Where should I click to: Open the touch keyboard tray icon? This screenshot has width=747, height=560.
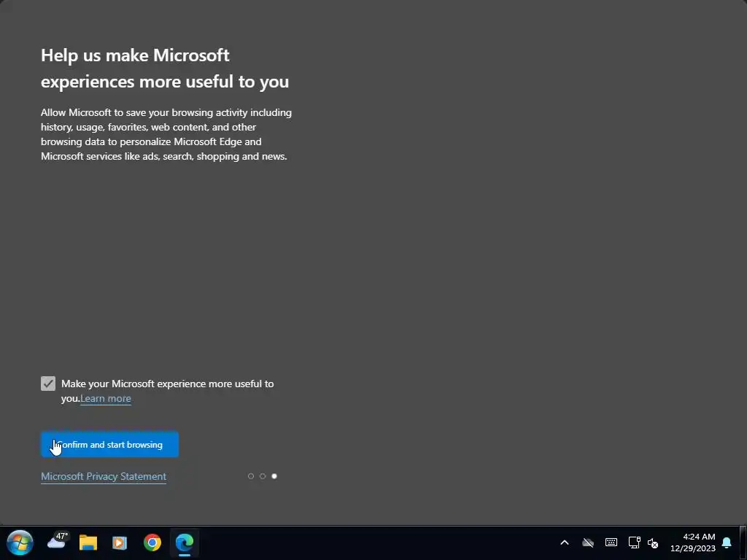tap(611, 542)
